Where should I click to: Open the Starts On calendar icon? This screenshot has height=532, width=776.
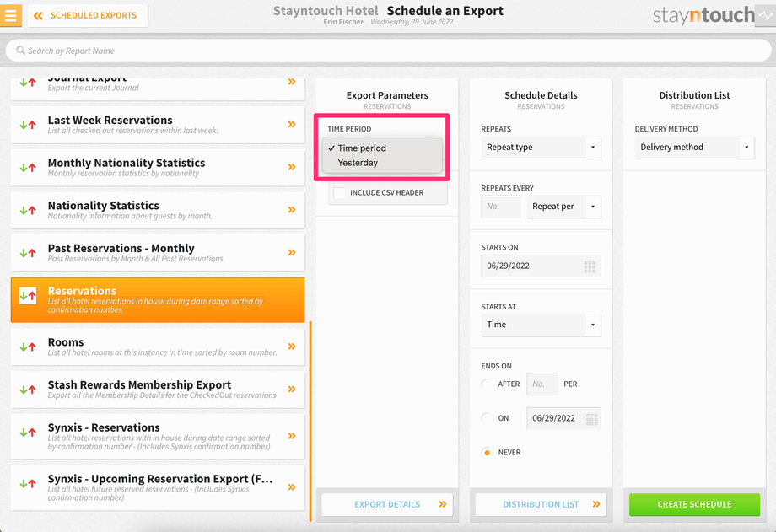[x=590, y=266]
